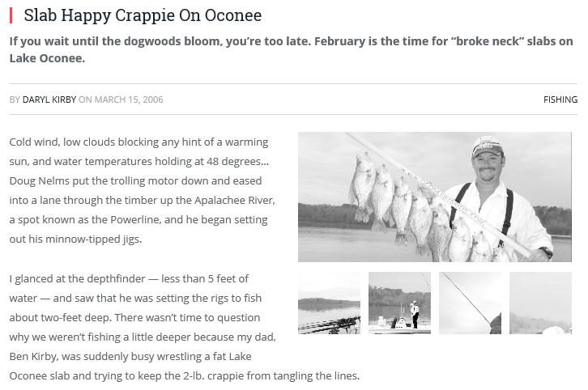Click the word BY before the author name

pyautogui.click(x=15, y=100)
